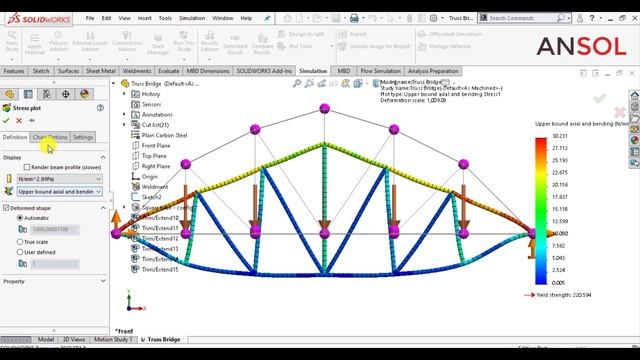Image resolution: width=640 pixels, height=360 pixels.
Task: Click the Connections Advisor ribbon icon
Action: tap(127, 42)
